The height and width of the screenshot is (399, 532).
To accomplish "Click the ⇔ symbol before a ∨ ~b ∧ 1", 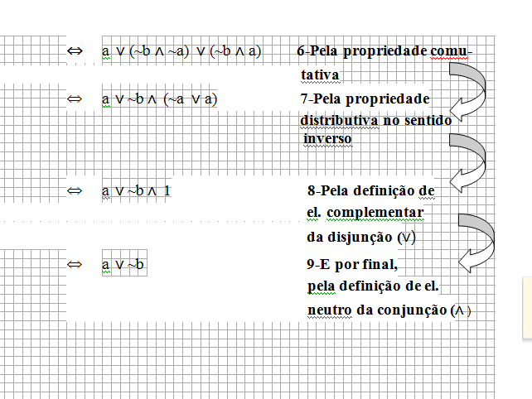I will [75, 190].
